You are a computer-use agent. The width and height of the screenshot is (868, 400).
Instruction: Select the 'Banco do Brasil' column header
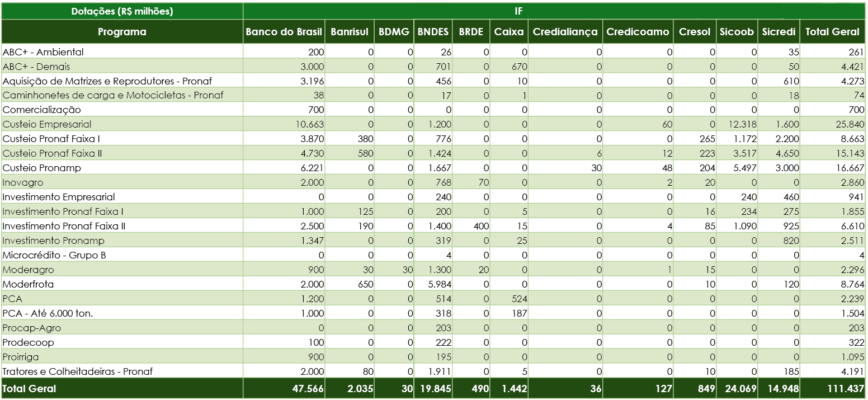(284, 32)
